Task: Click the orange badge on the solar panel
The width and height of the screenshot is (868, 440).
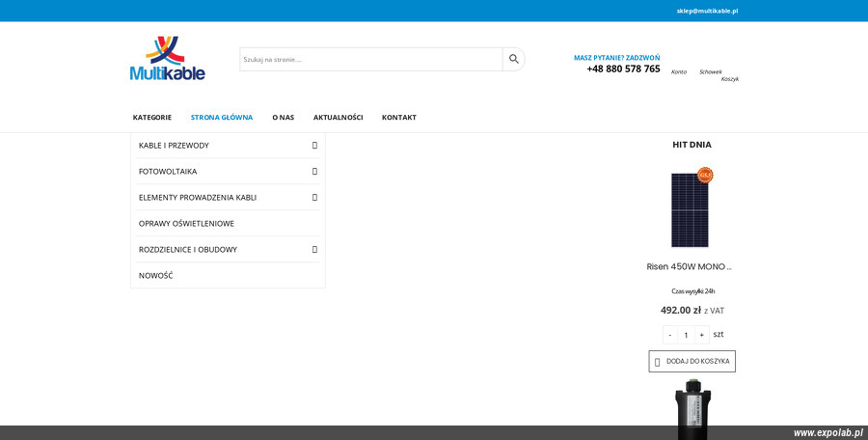Action: [705, 175]
